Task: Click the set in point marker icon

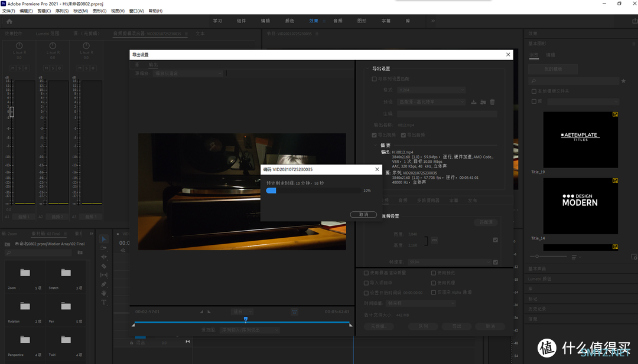Action: [201, 311]
